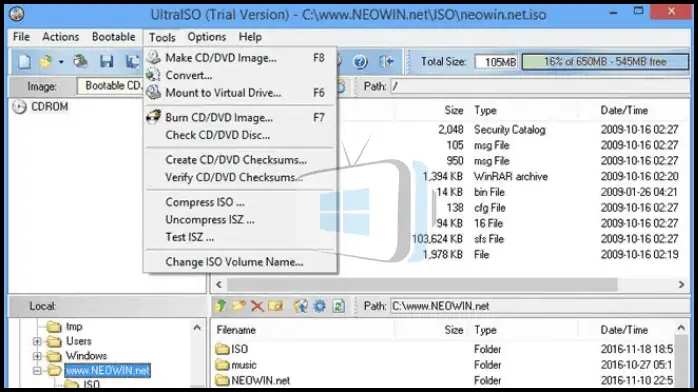This screenshot has height=392, width=698.
Task: Click the horizontal scrollbar left arrow
Action: [219, 284]
